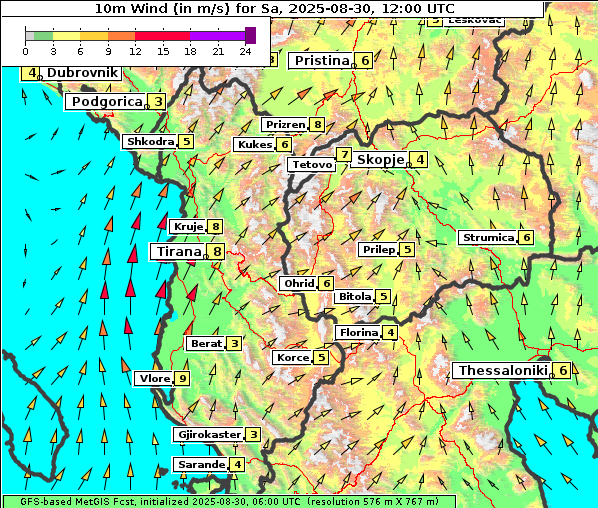Click the green 0-3 legend segment
This screenshot has height=508, width=598.
[x=43, y=36]
